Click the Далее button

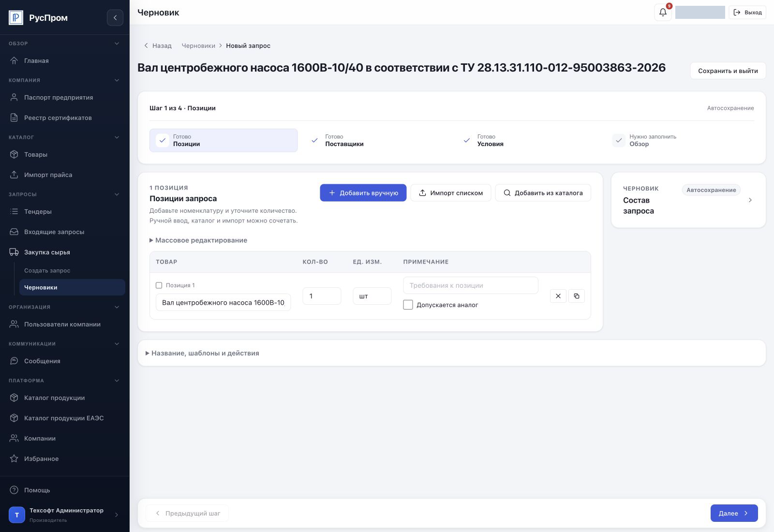(x=734, y=513)
